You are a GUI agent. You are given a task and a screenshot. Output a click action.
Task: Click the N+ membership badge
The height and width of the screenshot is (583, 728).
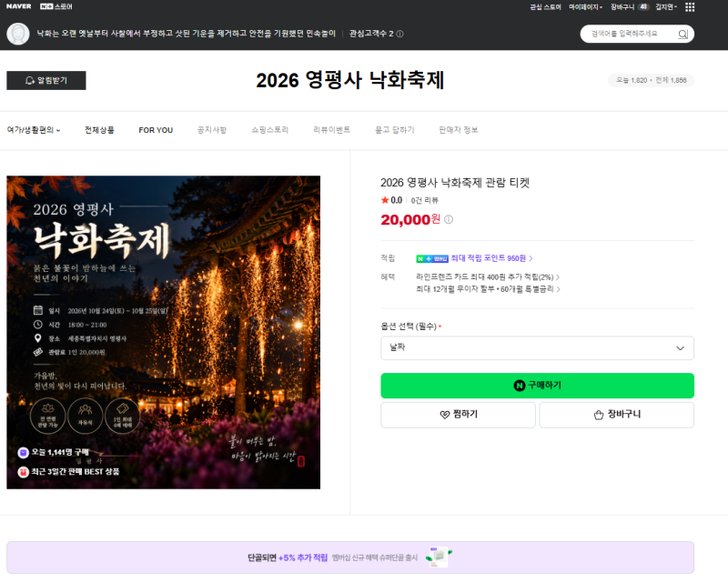[x=432, y=258]
